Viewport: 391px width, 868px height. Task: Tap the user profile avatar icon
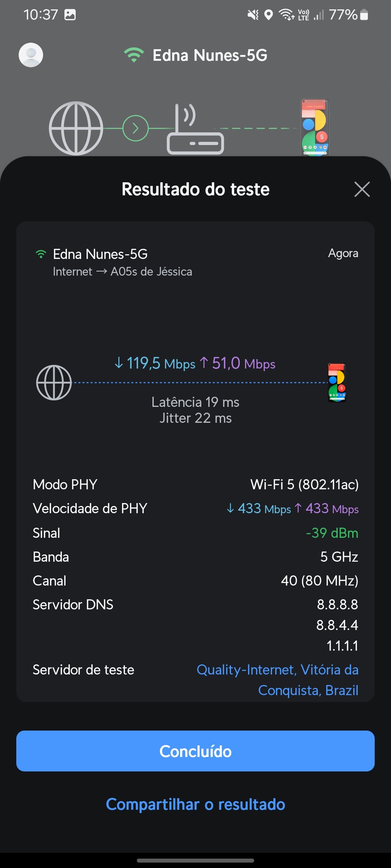coord(31,55)
